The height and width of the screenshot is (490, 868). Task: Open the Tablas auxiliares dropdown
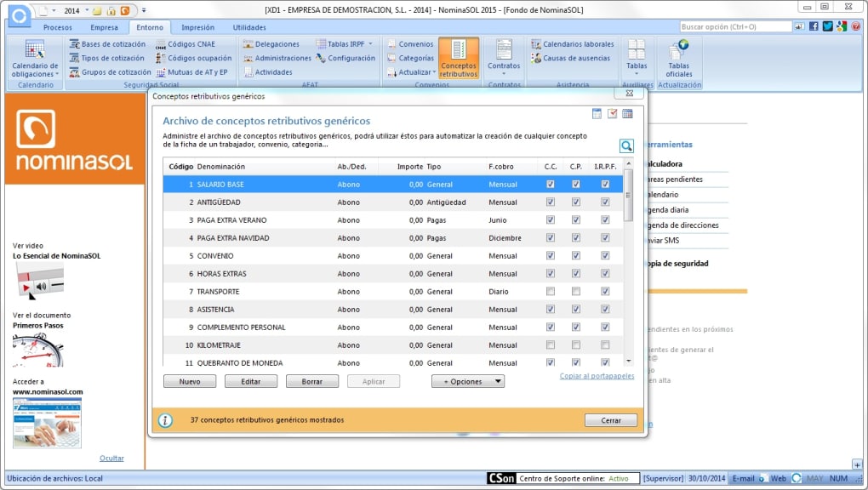coord(637,58)
